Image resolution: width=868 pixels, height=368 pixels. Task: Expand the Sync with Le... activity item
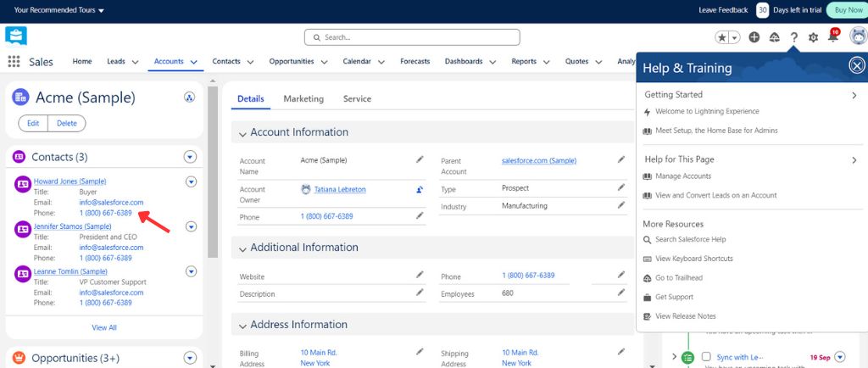pyautogui.click(x=674, y=356)
